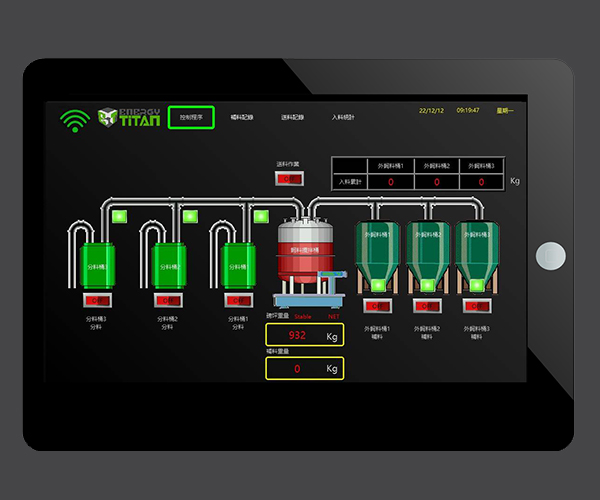Toggle the OFF switch under 分料桶2
The image size is (600, 500).
[x=169, y=300]
